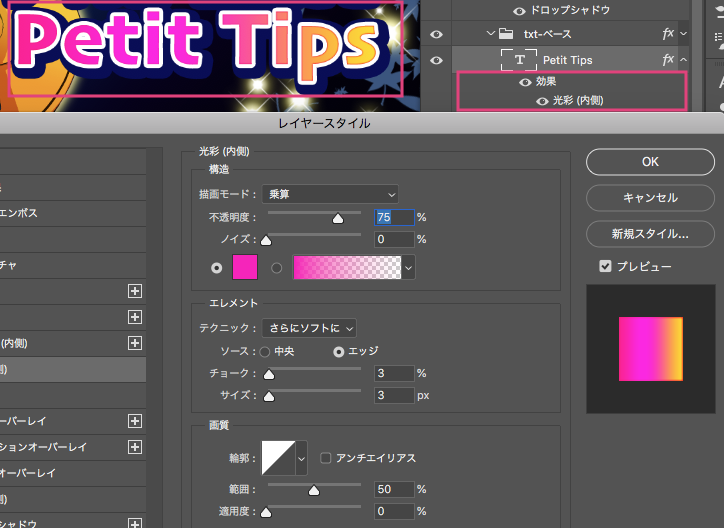
Task: Collapse the txt-ベース group chevron
Action: (x=491, y=34)
